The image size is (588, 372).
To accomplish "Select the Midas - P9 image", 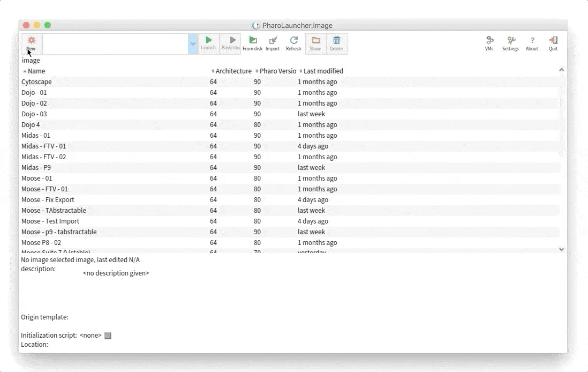I will [x=290, y=167].
